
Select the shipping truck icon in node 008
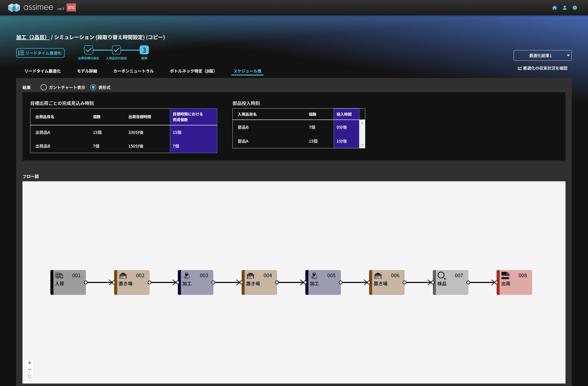click(x=505, y=275)
